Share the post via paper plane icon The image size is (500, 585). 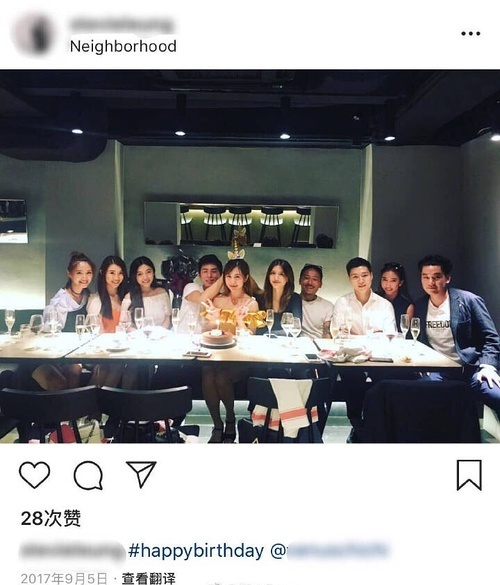(x=141, y=474)
